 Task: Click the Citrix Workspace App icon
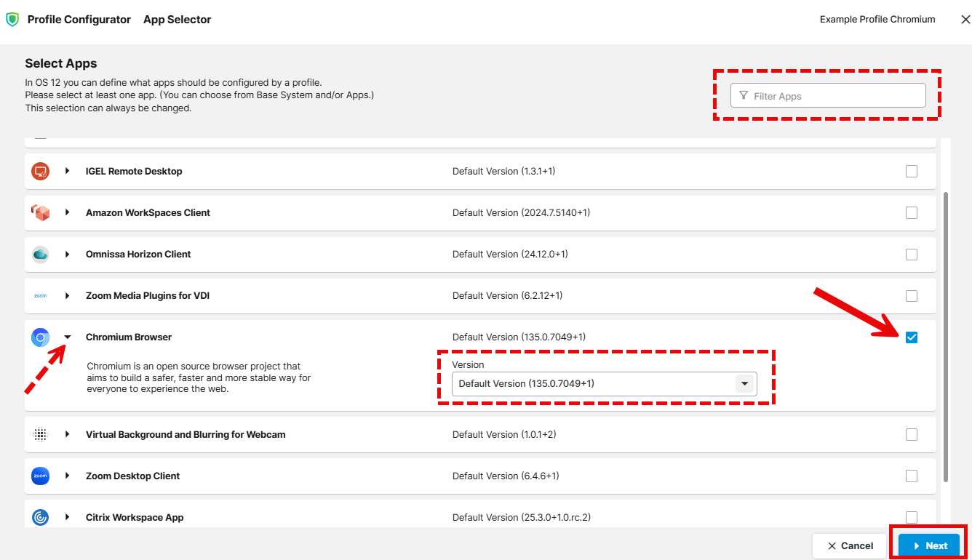(x=40, y=517)
